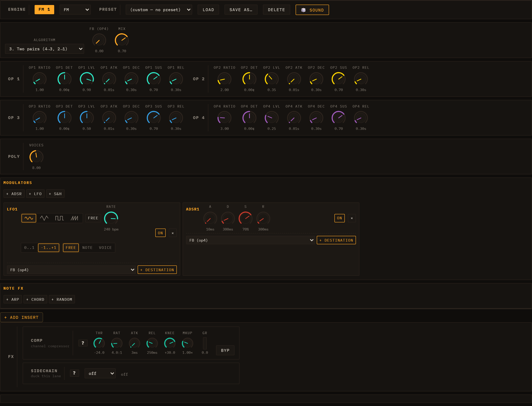Click the SAVE AS… button
This screenshot has width=532, height=406.
[241, 10]
